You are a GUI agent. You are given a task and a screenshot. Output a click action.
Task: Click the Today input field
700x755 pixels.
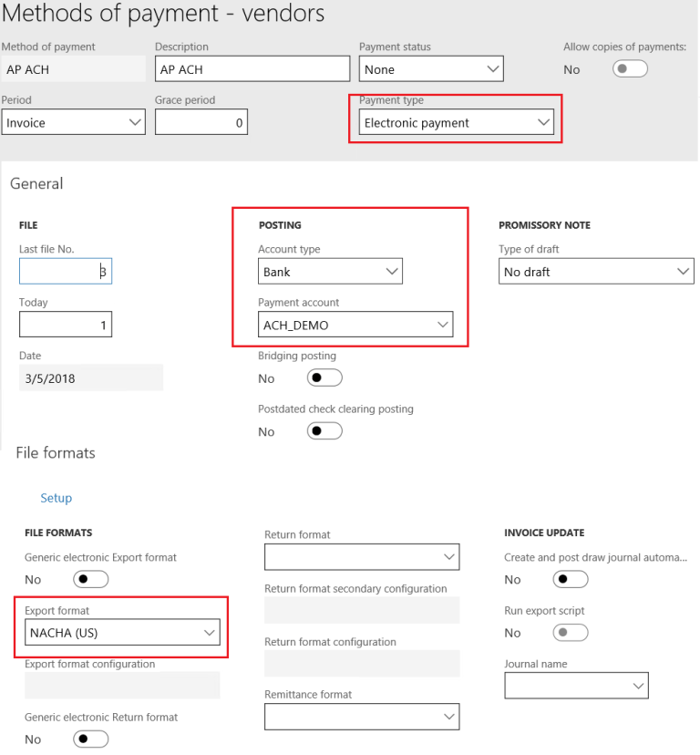(66, 325)
